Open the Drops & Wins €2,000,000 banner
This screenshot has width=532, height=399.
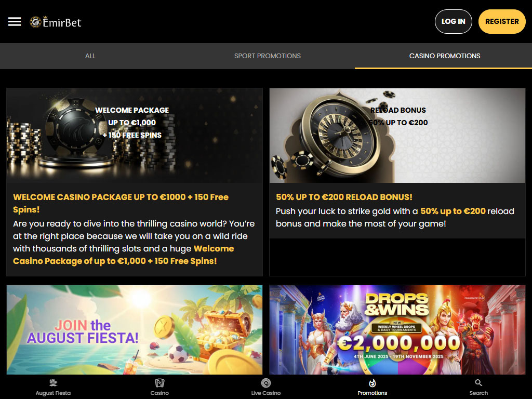point(397,330)
